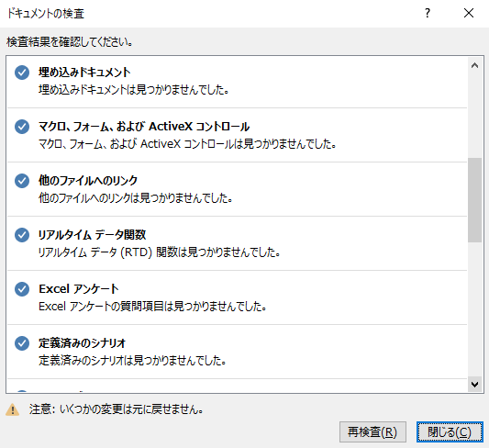Close the ドキュメントの検査 dialog with X
Image resolution: width=489 pixels, height=448 pixels.
click(469, 13)
